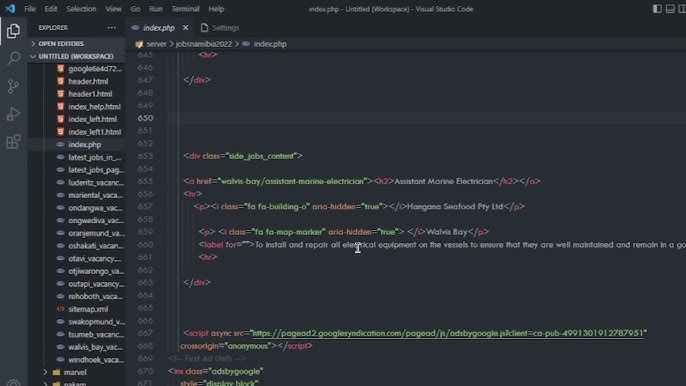Open the Terminal menu
This screenshot has height=386, width=686.
pos(185,9)
